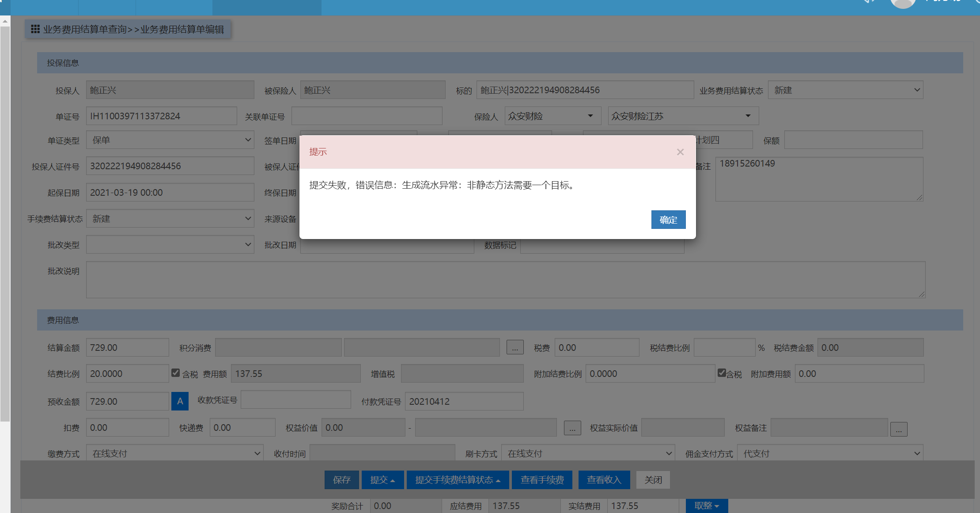Expand the 提交手续费结算状态 menu button
The image size is (980, 513).
click(x=458, y=480)
